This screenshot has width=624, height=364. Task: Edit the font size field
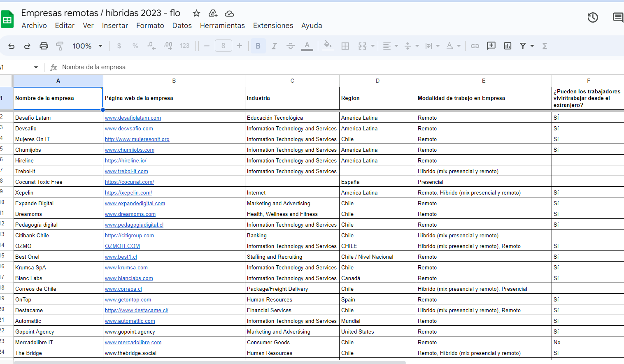point(224,46)
